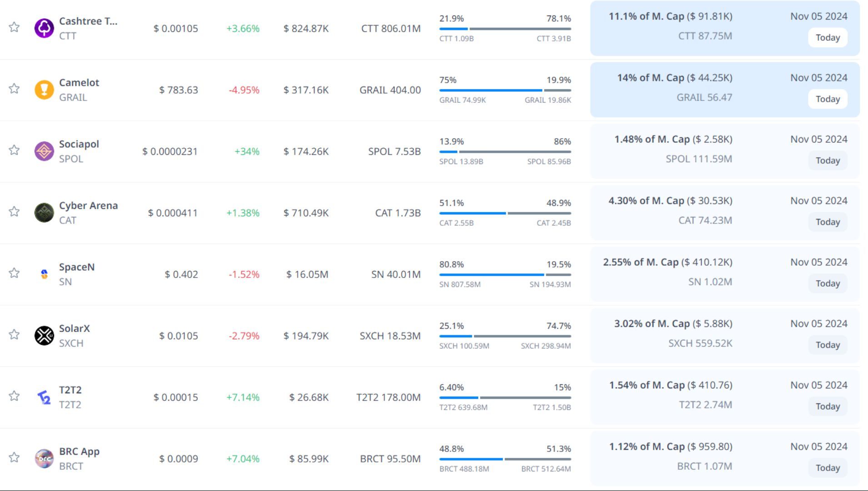Open the SolarX name link

click(x=75, y=328)
